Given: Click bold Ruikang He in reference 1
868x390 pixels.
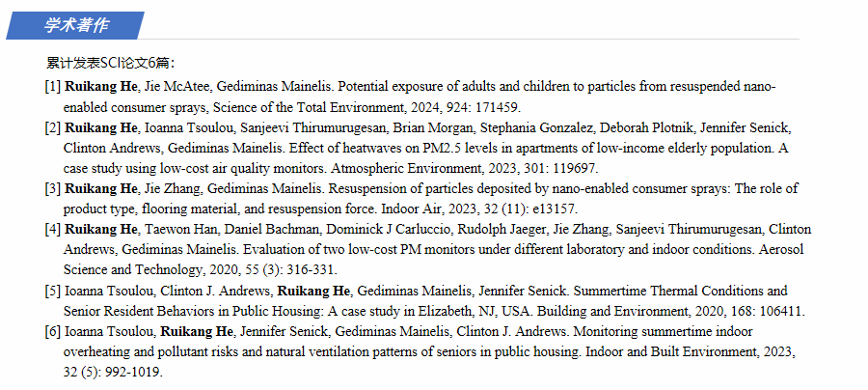Looking at the screenshot, I should (101, 86).
